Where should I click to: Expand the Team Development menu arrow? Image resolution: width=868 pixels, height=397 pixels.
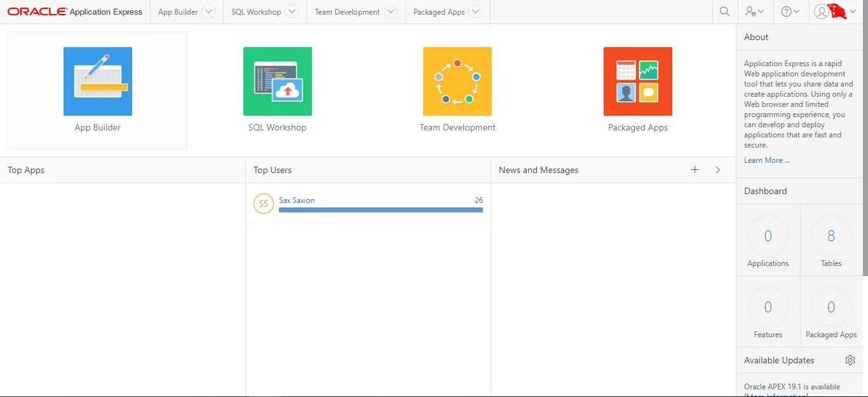[x=391, y=11]
